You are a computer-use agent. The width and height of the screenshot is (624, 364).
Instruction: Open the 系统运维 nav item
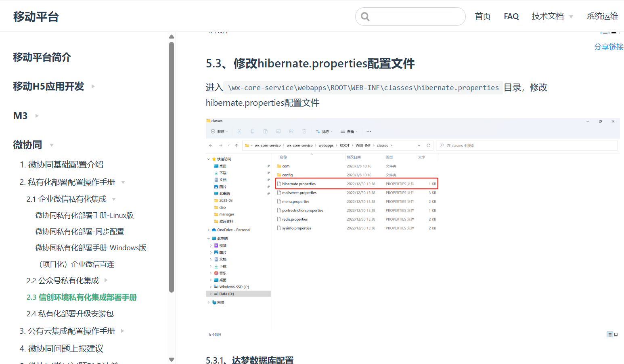(602, 16)
